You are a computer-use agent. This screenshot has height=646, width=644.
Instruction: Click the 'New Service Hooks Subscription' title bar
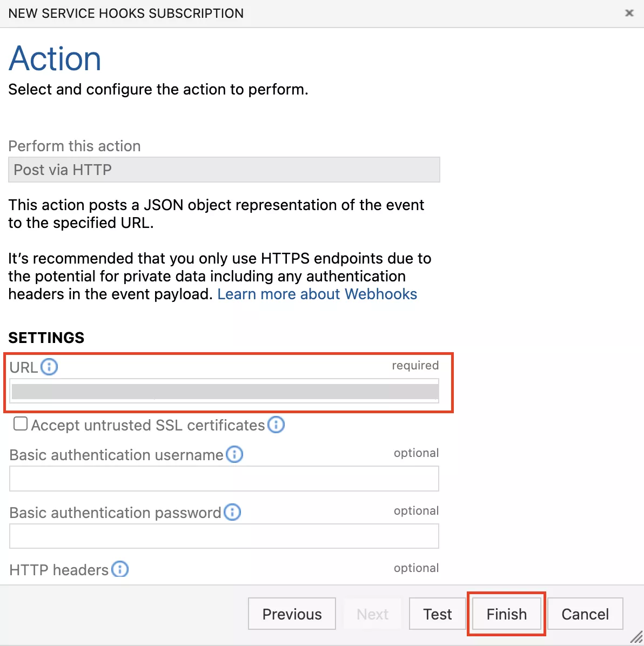pyautogui.click(x=126, y=14)
